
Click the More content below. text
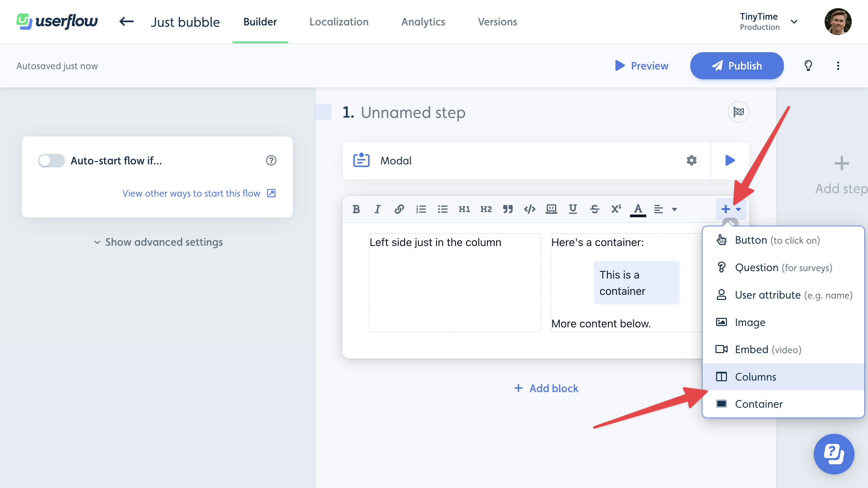point(601,323)
